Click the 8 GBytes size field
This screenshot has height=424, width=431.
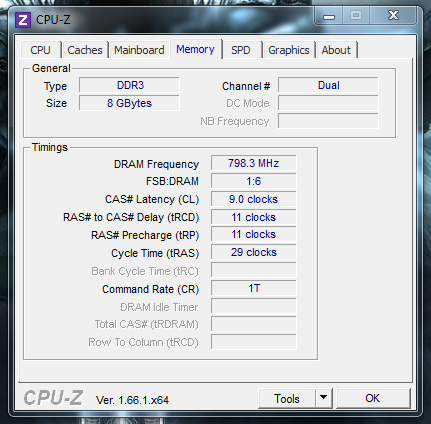click(x=129, y=103)
